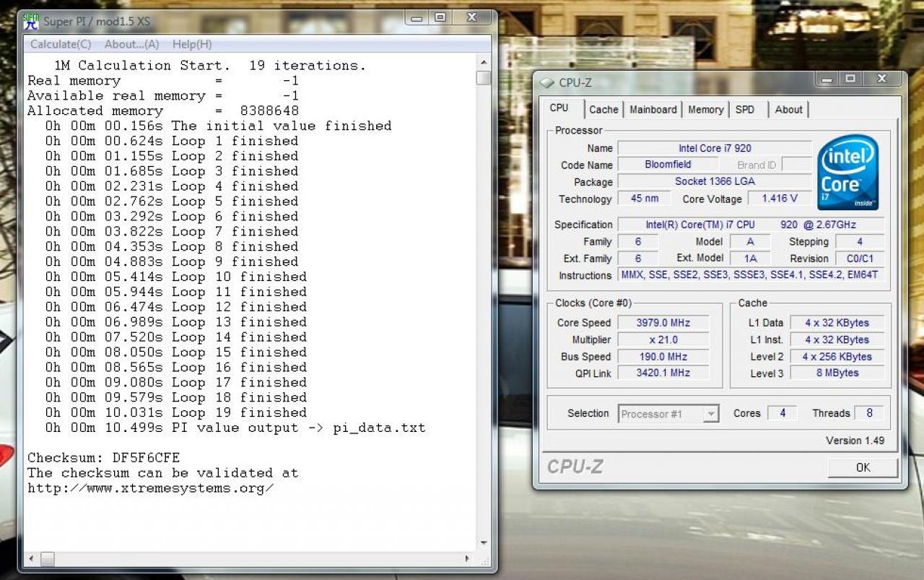Image resolution: width=924 pixels, height=580 pixels.
Task: Click the Core Speed value '3979.0 MHz'
Action: coord(663,323)
